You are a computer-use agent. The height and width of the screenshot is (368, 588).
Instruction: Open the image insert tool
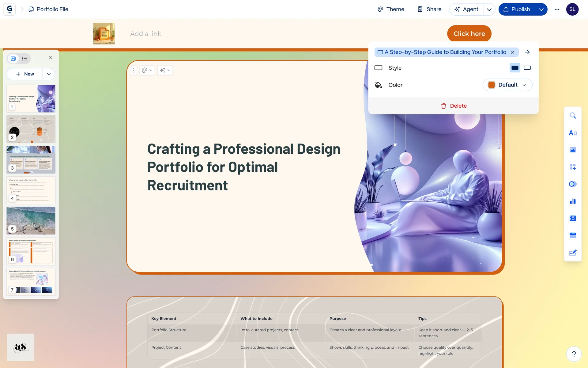coord(573,150)
